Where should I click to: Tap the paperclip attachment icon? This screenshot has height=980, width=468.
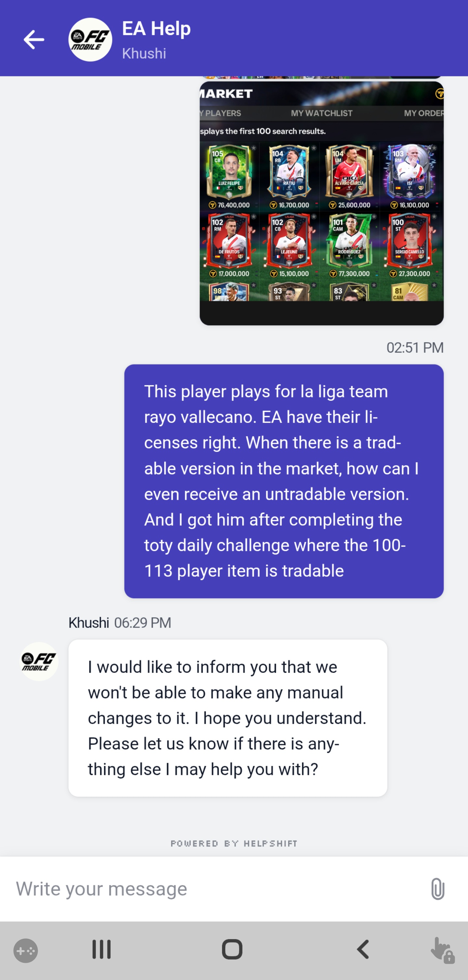pos(437,889)
